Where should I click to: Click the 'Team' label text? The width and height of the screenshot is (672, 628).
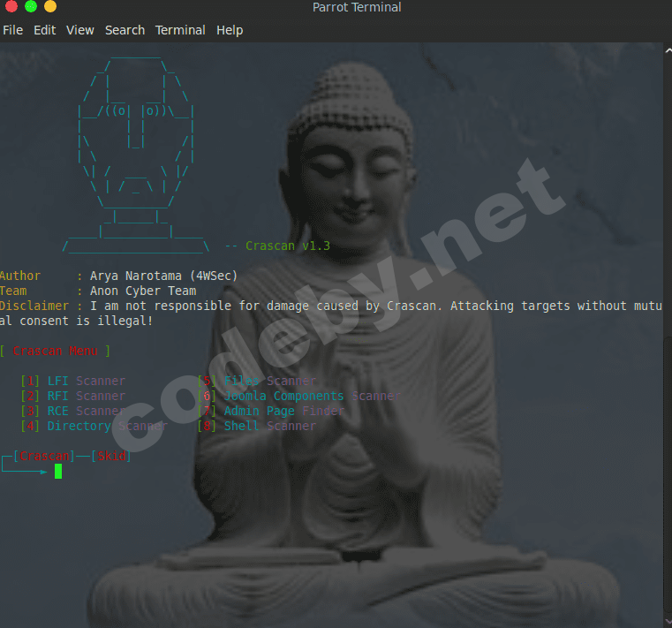pos(13,291)
